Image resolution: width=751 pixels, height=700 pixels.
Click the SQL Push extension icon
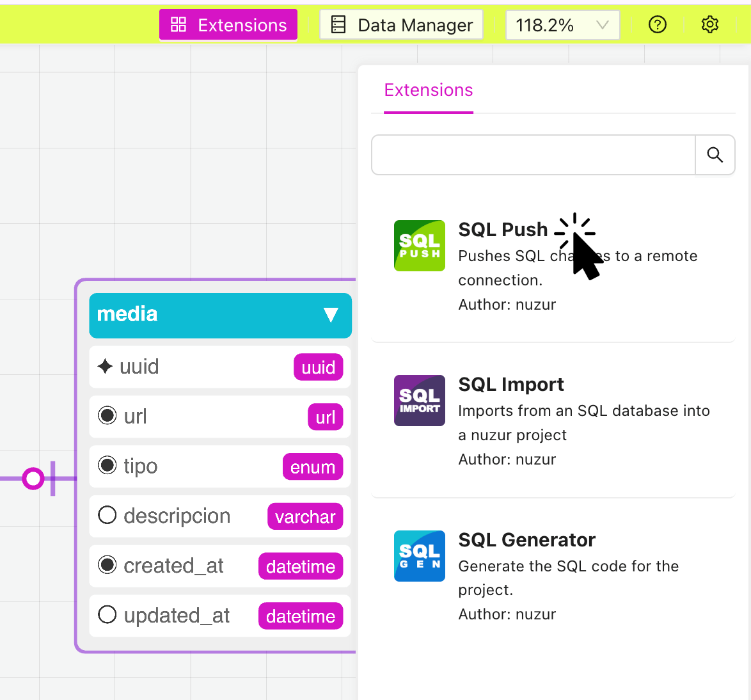[419, 246]
